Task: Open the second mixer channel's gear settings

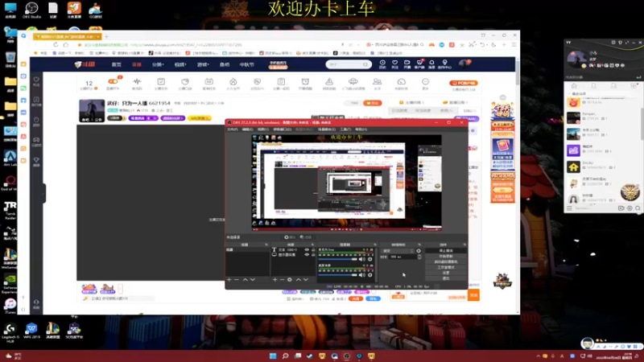Action: coord(370,275)
